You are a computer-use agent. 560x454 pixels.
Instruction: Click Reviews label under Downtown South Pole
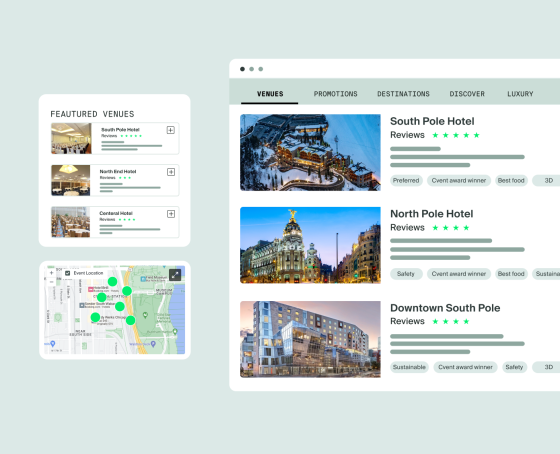tap(407, 321)
